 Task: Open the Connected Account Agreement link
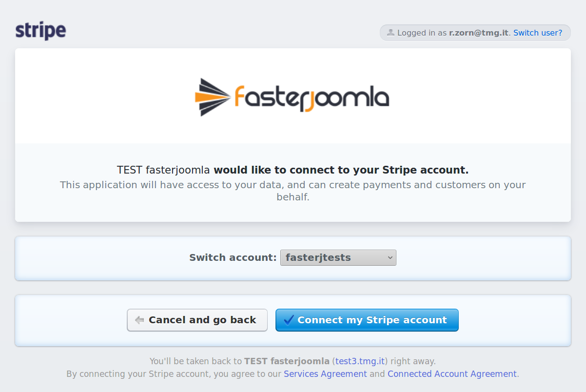452,374
